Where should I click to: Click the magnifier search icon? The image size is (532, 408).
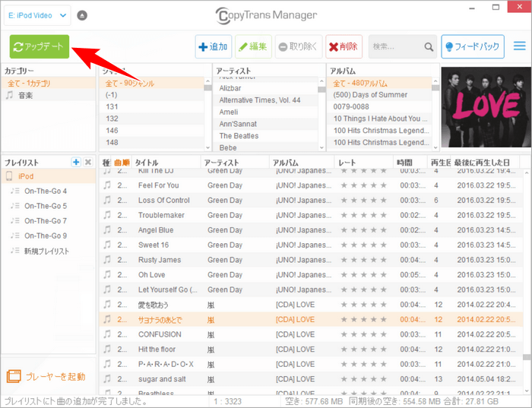[x=429, y=47]
